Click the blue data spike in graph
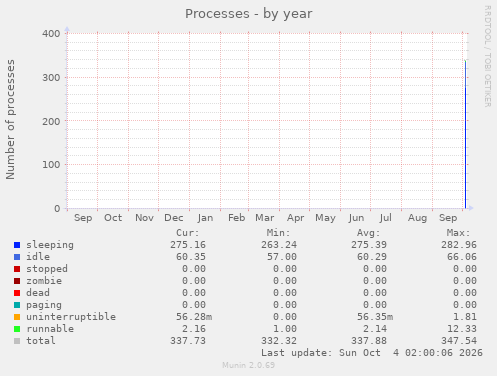The image size is (497, 376). (x=465, y=134)
